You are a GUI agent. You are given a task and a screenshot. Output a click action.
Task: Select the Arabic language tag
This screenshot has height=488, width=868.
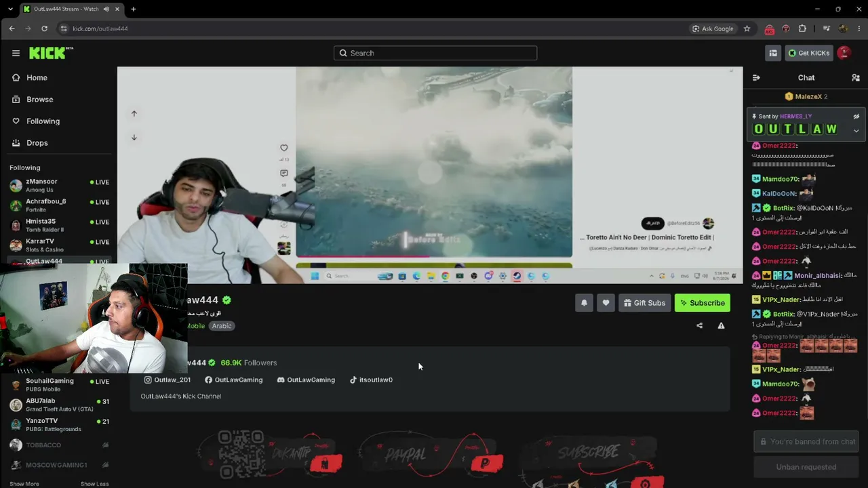(222, 326)
